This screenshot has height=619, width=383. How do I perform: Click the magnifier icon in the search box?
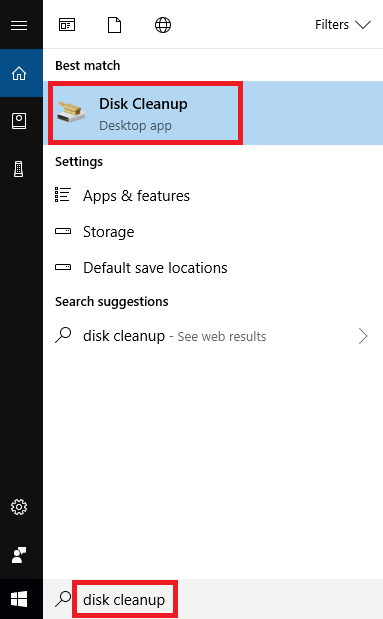coord(63,599)
